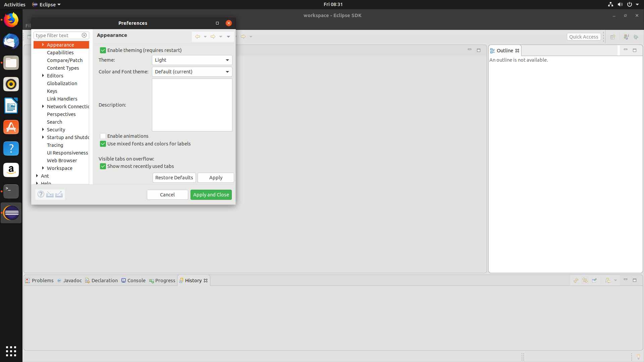Screen dimensions: 644x362
Task: Open the system volume indicator
Action: [x=620, y=4]
